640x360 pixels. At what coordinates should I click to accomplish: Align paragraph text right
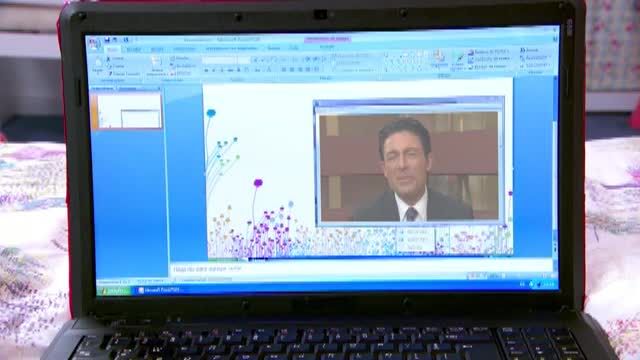click(300, 70)
